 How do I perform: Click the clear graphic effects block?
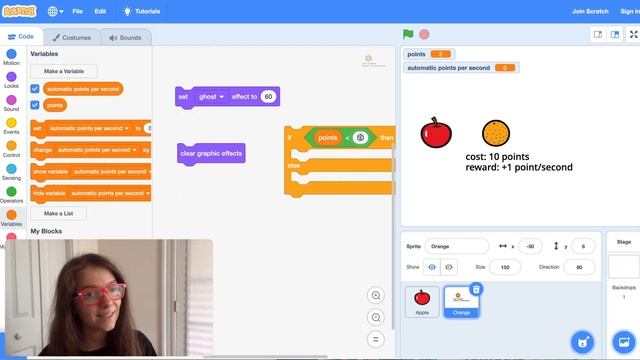tap(211, 153)
